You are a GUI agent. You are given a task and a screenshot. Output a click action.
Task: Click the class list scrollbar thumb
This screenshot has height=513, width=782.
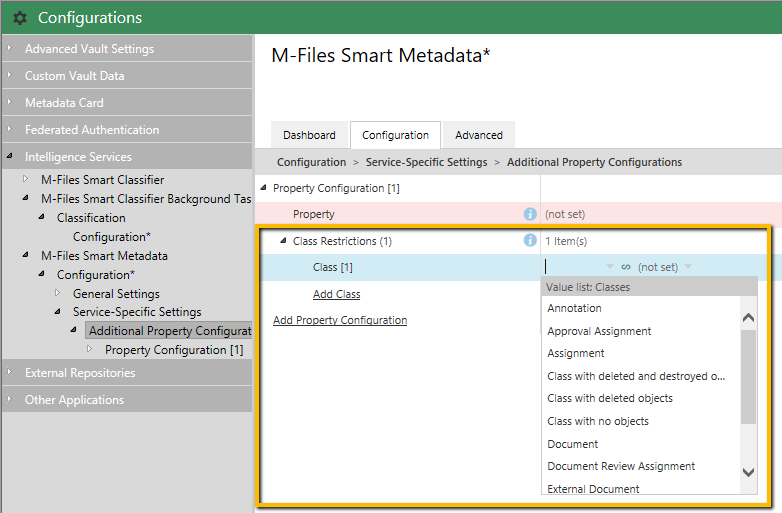click(x=749, y=377)
